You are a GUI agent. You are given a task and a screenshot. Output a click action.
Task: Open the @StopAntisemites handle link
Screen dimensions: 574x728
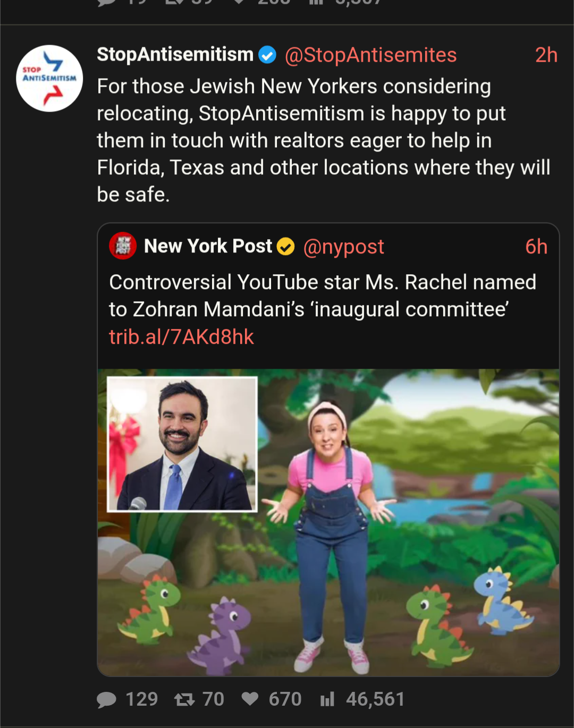pyautogui.click(x=370, y=55)
